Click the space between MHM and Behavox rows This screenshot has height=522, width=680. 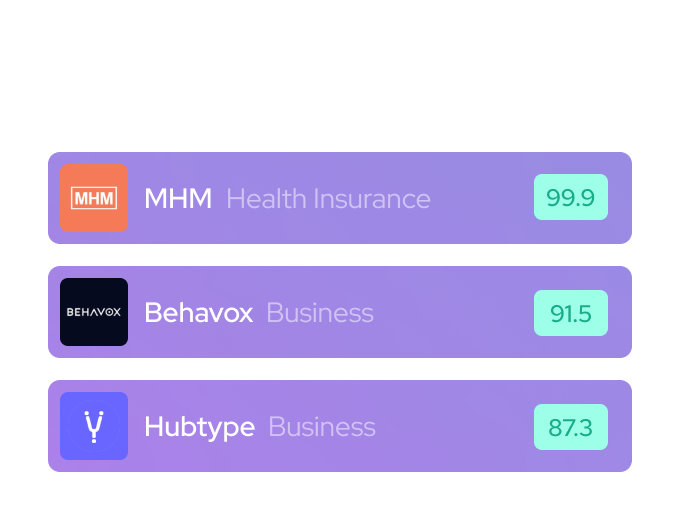pos(340,255)
